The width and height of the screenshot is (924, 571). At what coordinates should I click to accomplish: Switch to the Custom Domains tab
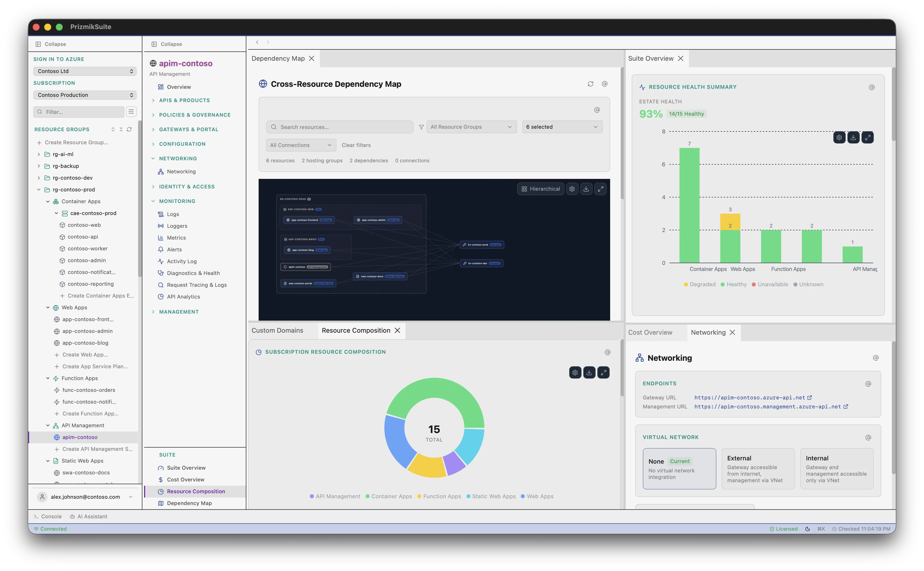(277, 330)
